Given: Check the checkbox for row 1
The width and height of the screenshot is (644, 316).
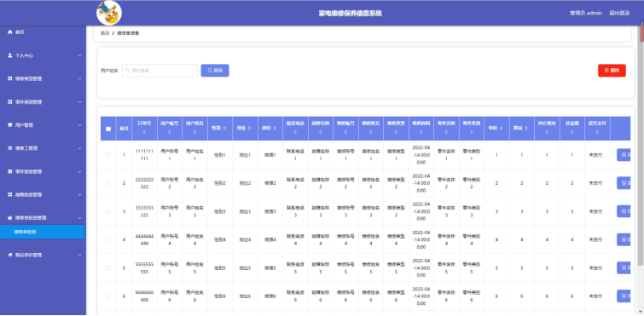Looking at the screenshot, I should [x=108, y=155].
